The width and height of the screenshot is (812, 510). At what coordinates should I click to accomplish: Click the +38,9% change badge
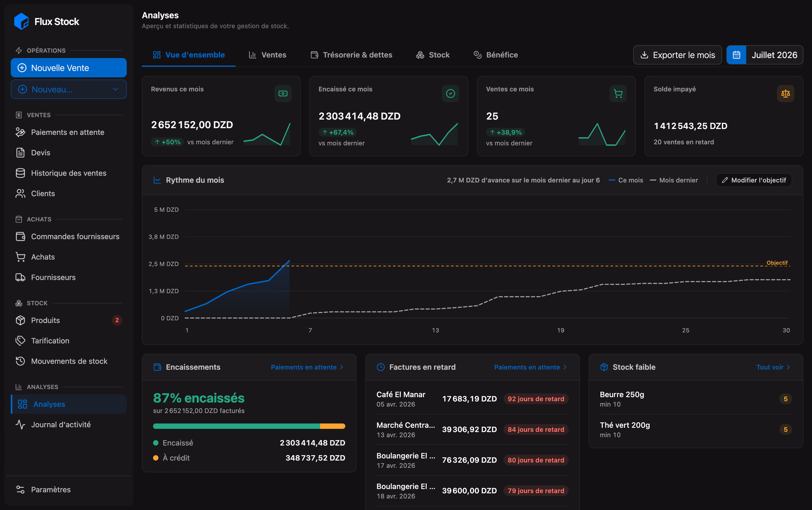pos(506,132)
